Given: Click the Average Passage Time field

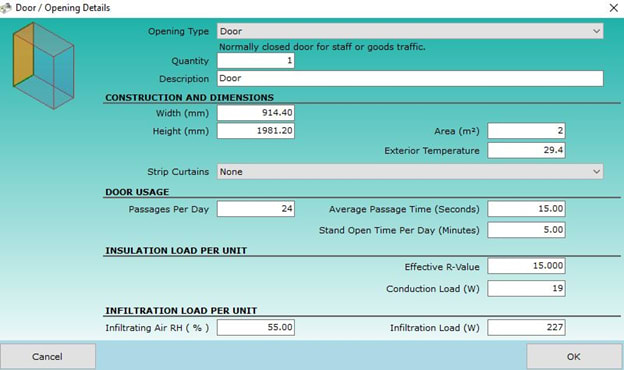Looking at the screenshot, I should [x=526, y=208].
